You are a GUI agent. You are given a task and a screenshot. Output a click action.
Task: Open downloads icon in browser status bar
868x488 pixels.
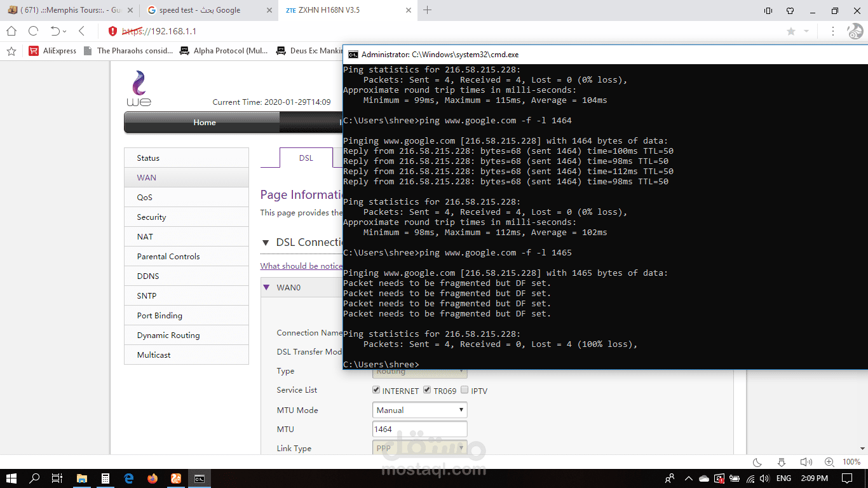[x=782, y=462]
